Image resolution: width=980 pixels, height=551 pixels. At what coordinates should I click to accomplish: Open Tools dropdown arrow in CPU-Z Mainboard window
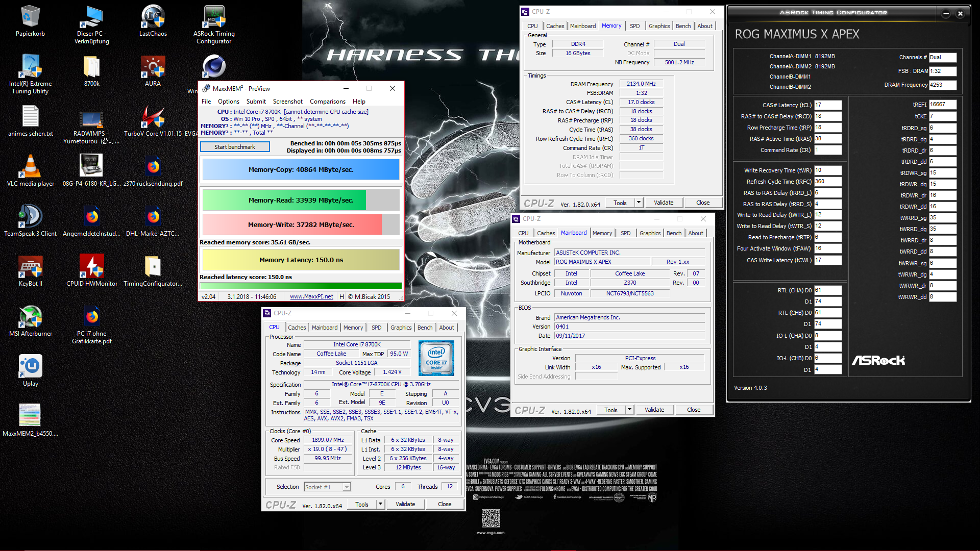tap(629, 410)
